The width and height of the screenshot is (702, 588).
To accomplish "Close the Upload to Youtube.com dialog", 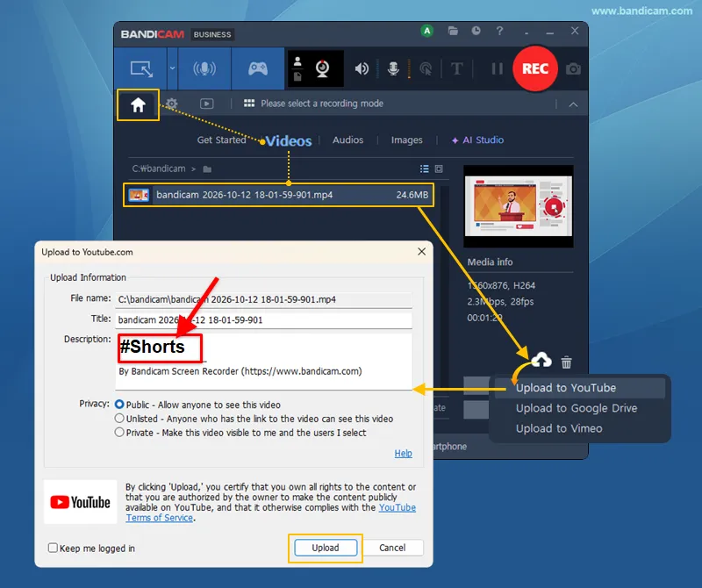I will tap(422, 252).
